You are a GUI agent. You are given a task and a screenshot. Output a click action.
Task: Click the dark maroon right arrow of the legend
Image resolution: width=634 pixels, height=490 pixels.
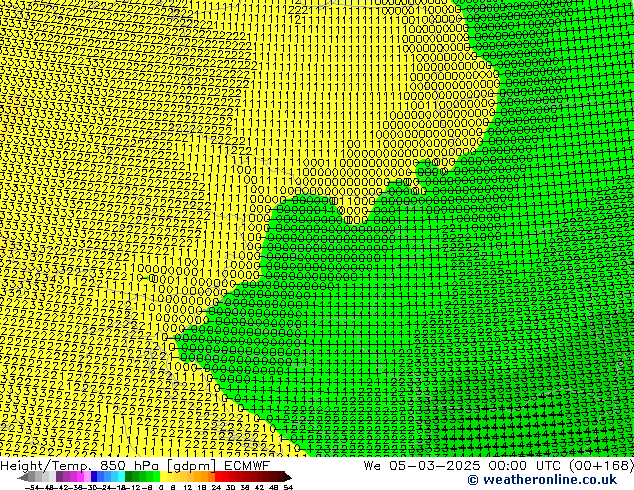point(287,477)
